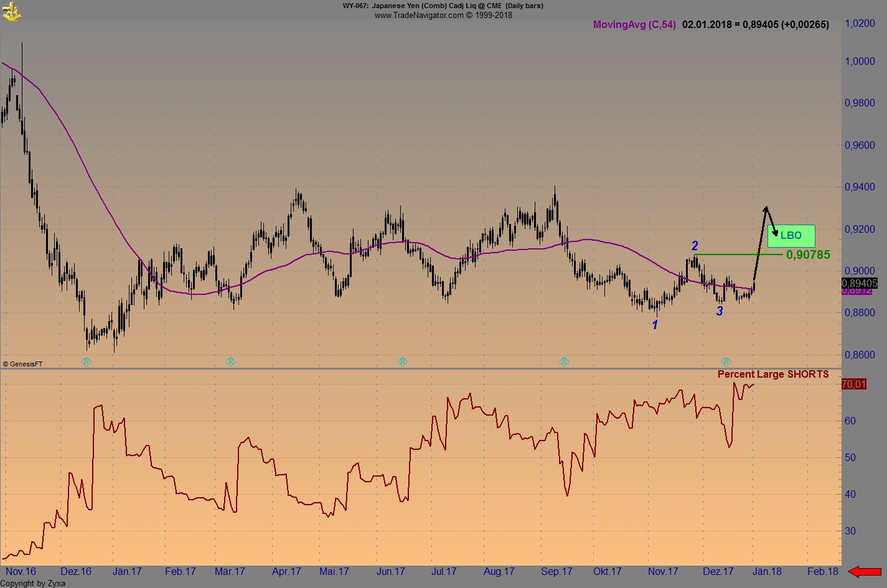This screenshot has width=887, height=588.
Task: Click the Apr.17 date label
Action: point(286,571)
